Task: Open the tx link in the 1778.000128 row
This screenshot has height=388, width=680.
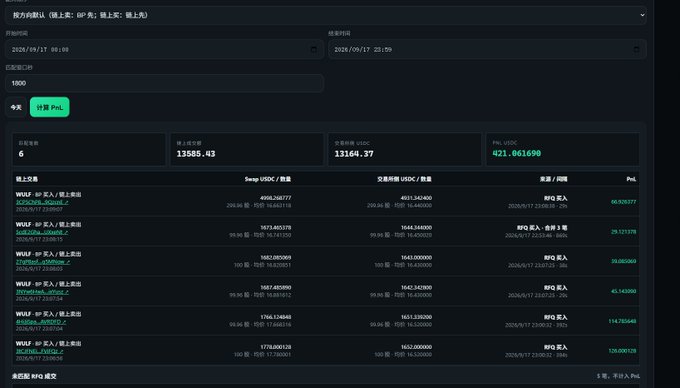Action: [x=39, y=351]
